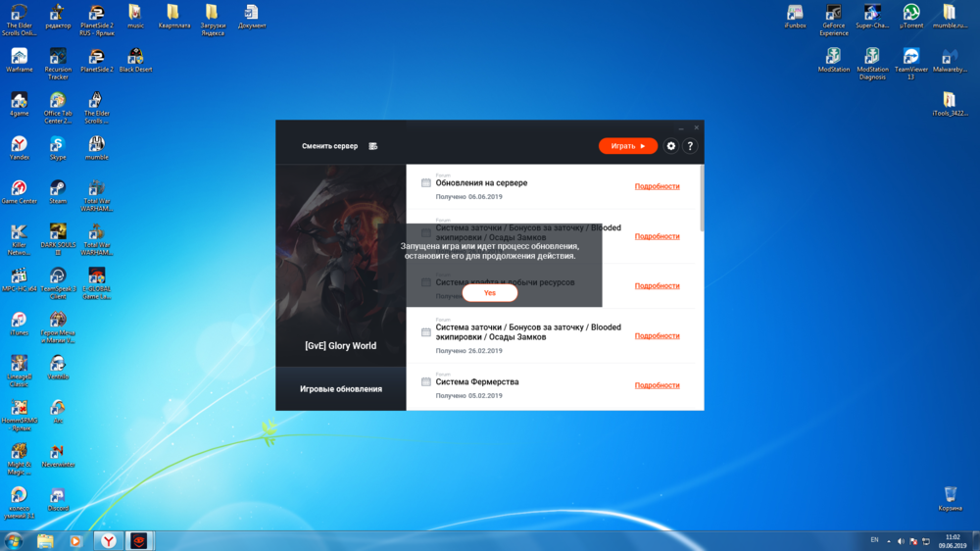Show hidden tray icons arrow
The height and width of the screenshot is (551, 980).
point(890,540)
